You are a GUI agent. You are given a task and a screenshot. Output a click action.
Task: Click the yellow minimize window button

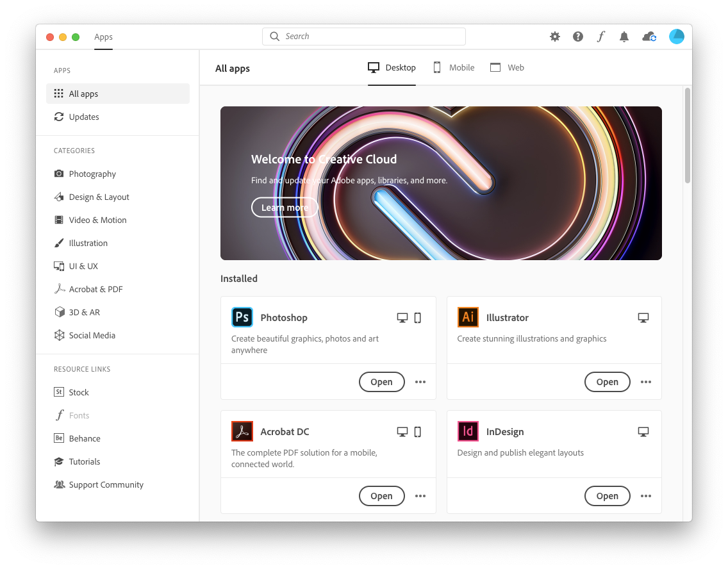(x=63, y=37)
